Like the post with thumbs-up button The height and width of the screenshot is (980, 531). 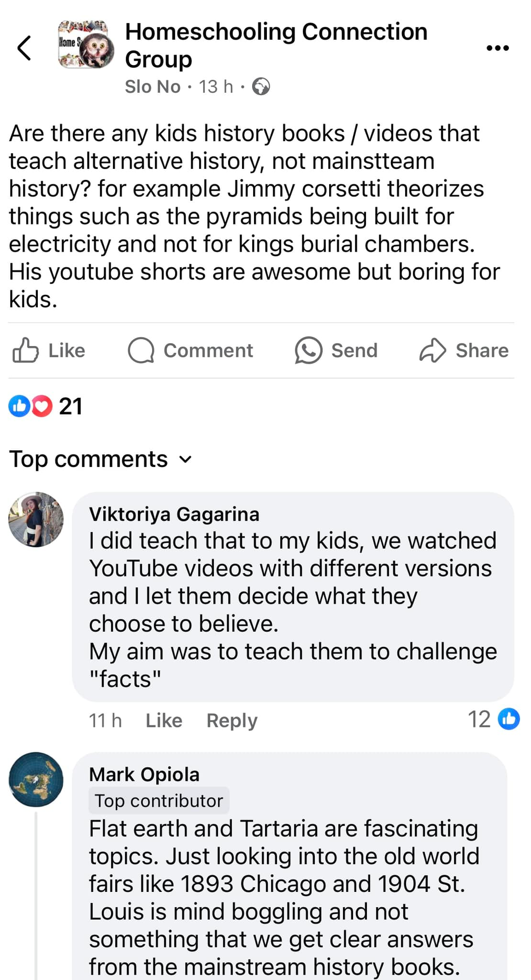pyautogui.click(x=26, y=350)
